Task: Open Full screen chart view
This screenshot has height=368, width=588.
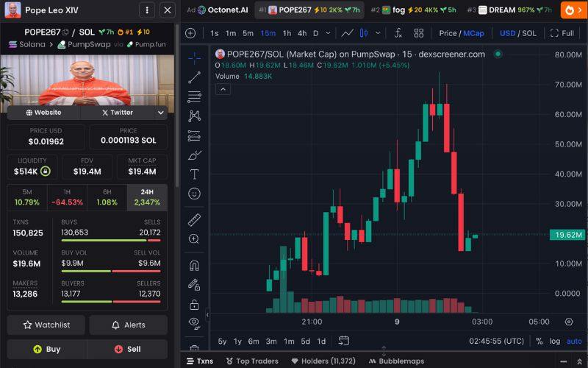Action: (562, 33)
